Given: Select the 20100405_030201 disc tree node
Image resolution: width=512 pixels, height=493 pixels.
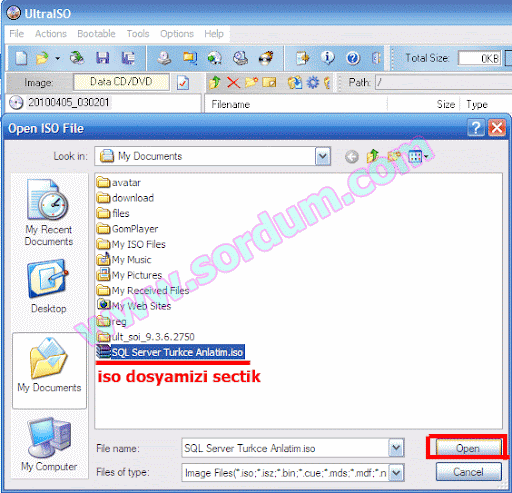Looking at the screenshot, I should coord(68,102).
